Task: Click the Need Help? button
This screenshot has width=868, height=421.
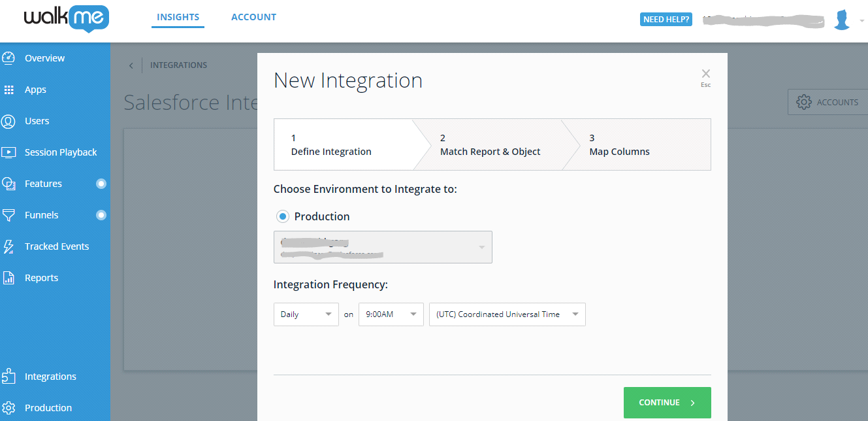Action: [x=666, y=20]
